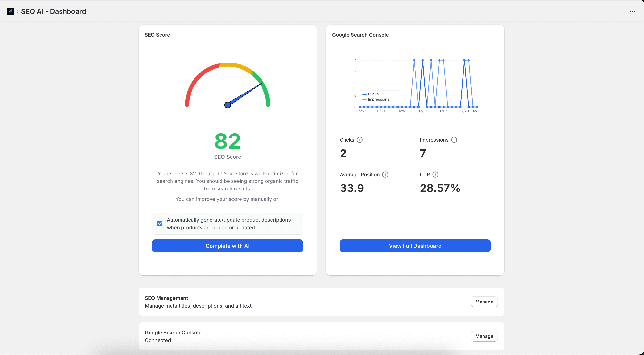This screenshot has height=355, width=644.
Task: Open the manually link to improve score
Action: click(x=261, y=199)
